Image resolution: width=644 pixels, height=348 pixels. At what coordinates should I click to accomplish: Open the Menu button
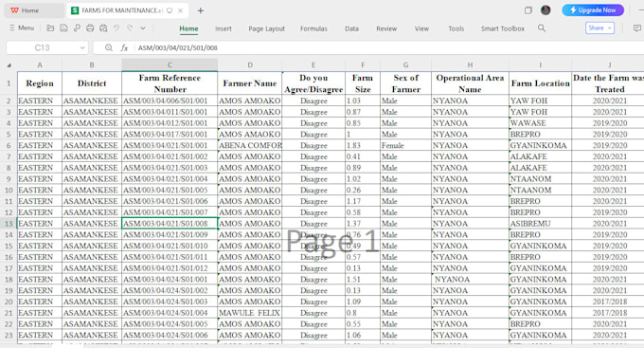click(x=22, y=27)
